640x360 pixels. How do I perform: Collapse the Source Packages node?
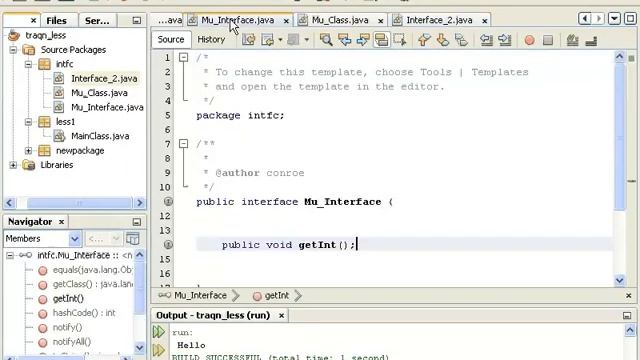coord(13,50)
